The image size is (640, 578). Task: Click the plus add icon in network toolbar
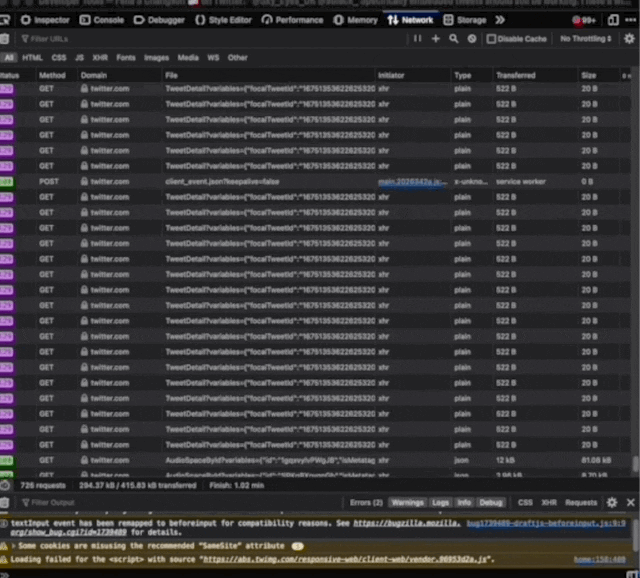pos(436,38)
